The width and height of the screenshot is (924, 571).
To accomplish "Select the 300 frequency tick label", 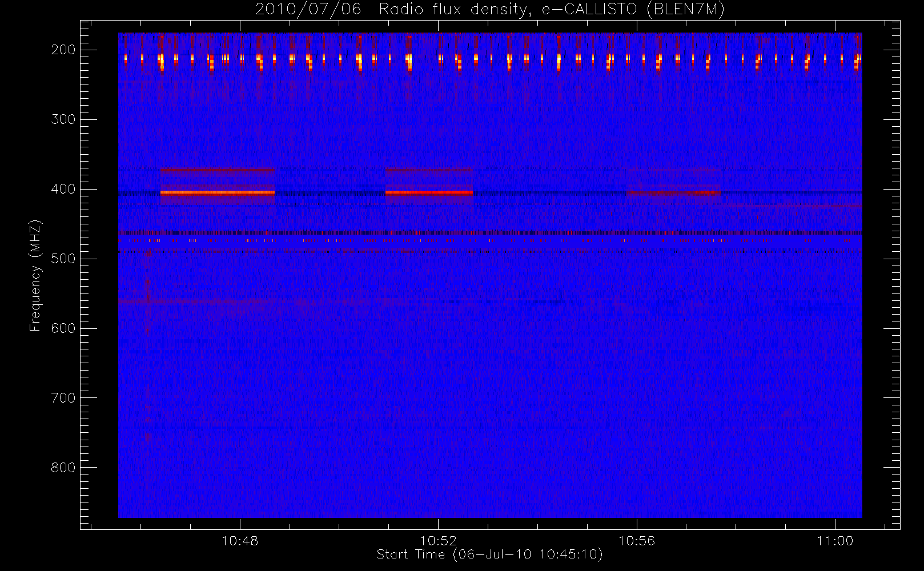I will coord(63,119).
